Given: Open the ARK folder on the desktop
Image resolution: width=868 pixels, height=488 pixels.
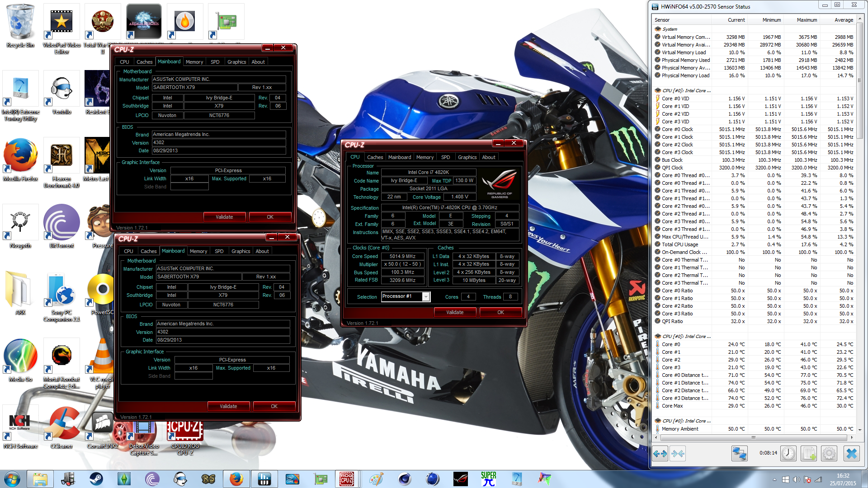Looking at the screenshot, I should (x=20, y=293).
